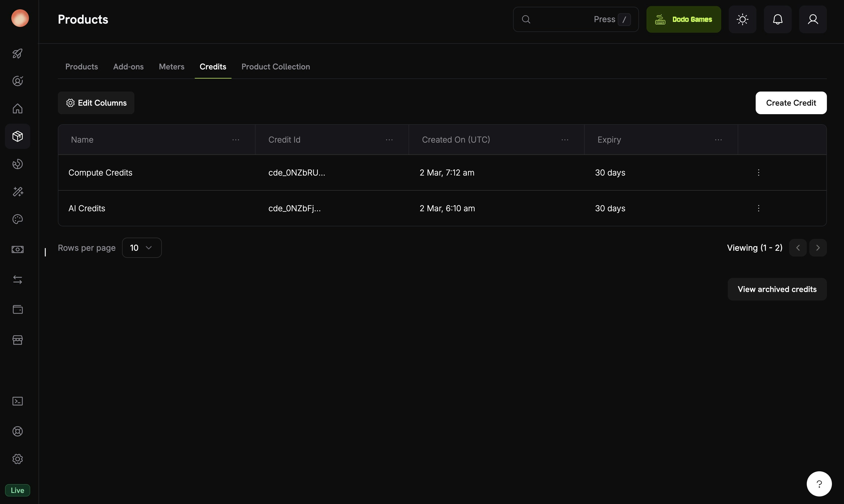Click the developer terminal sidebar icon

coord(17,401)
